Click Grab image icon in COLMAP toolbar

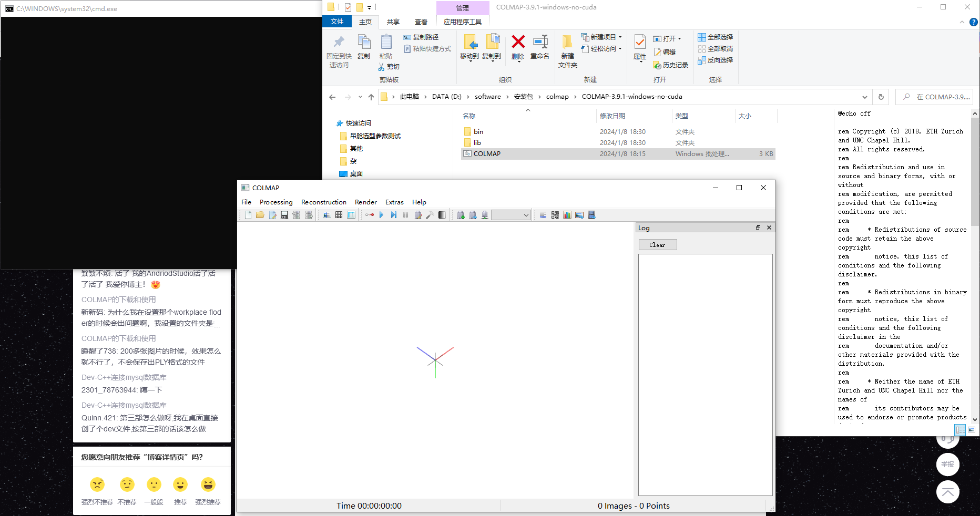[579, 215]
